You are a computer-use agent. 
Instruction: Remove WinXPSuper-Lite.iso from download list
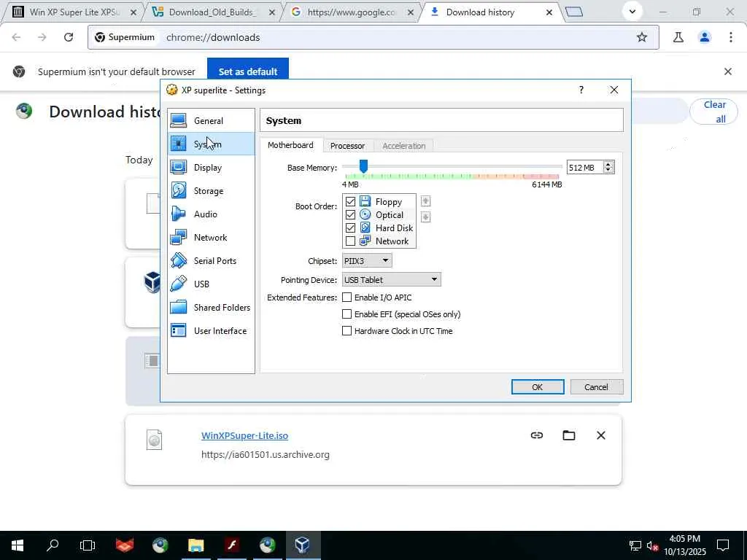pos(601,435)
